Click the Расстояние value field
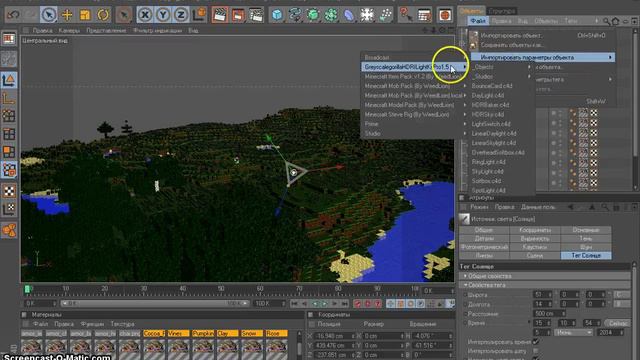The width and height of the screenshot is (640, 360). 549,313
